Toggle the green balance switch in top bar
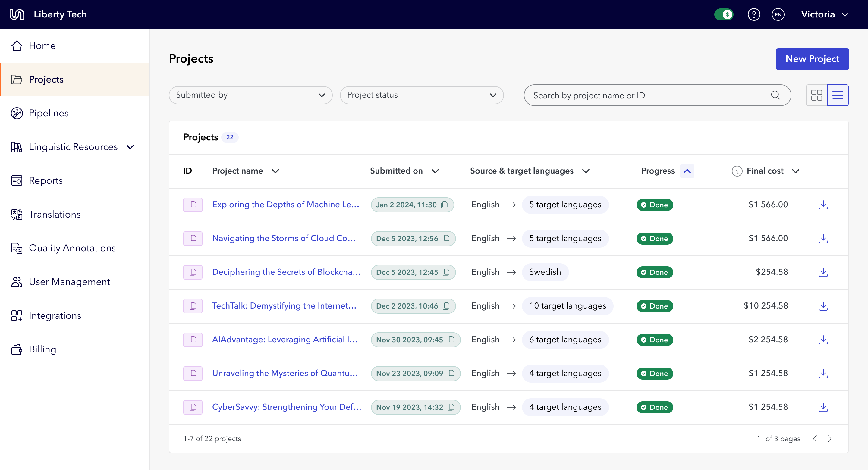 tap(724, 14)
